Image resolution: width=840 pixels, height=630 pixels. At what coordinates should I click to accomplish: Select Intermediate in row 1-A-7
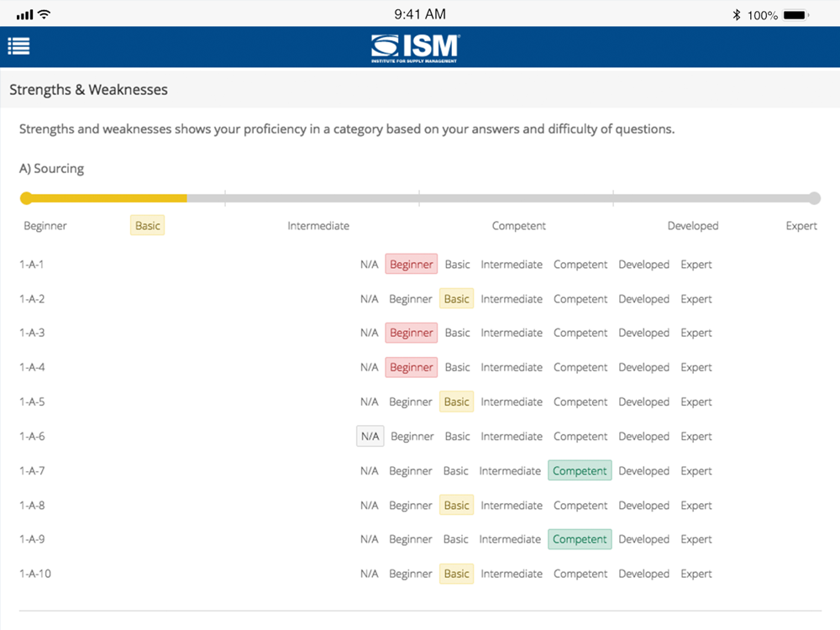point(510,470)
